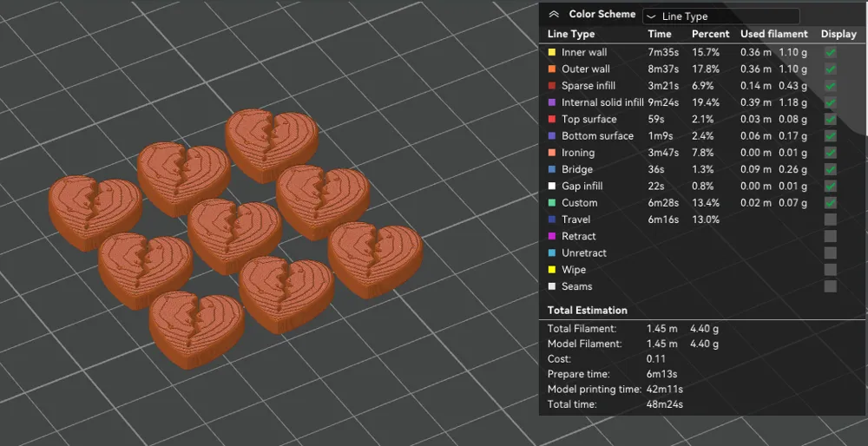This screenshot has height=446, width=868.
Task: Toggle Sparse infill display checkbox
Action: [830, 86]
